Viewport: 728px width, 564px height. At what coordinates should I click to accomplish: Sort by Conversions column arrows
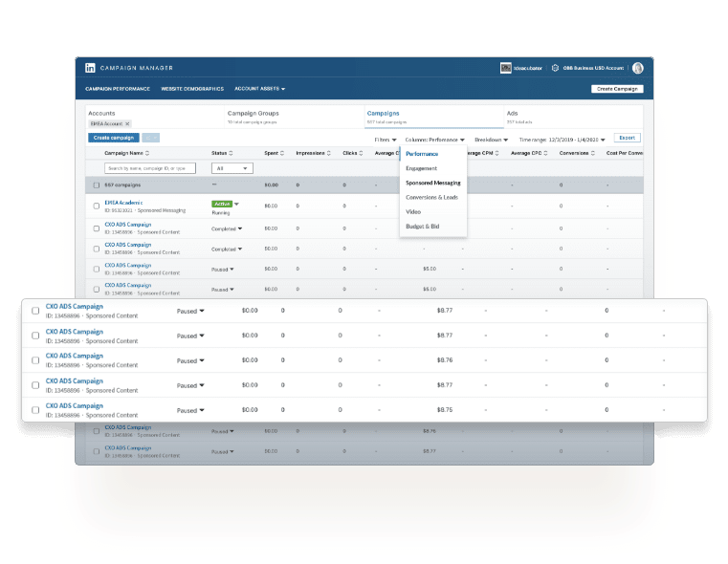coord(592,153)
